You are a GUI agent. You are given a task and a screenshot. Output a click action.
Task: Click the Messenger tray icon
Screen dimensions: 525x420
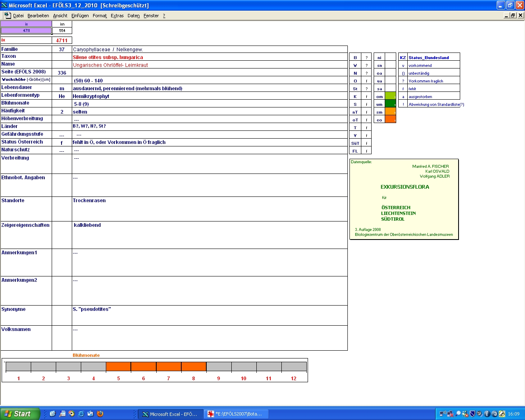pos(465,414)
